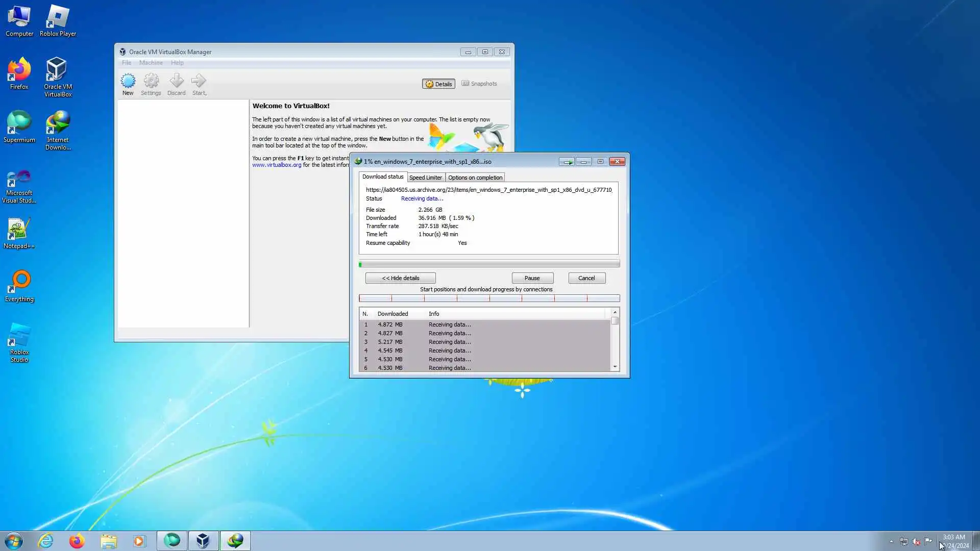Click the connections list scroll-down arrow

pyautogui.click(x=615, y=366)
